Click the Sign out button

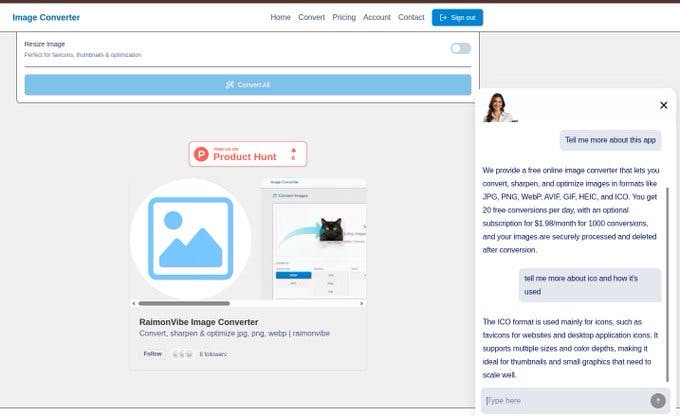click(x=457, y=17)
